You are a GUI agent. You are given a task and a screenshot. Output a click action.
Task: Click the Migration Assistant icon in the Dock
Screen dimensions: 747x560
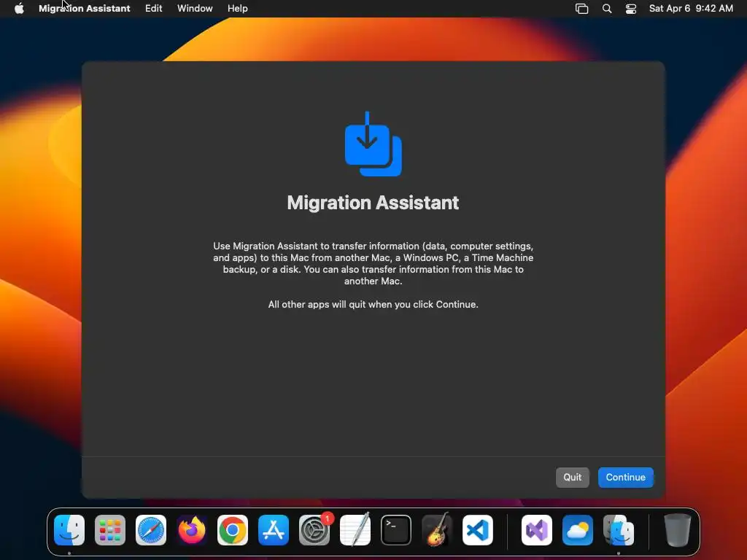tap(619, 530)
